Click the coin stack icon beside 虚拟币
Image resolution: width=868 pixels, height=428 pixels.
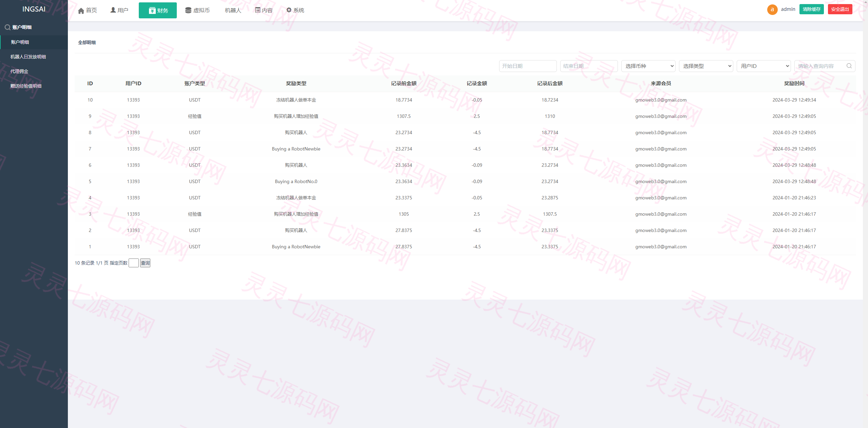tap(188, 10)
